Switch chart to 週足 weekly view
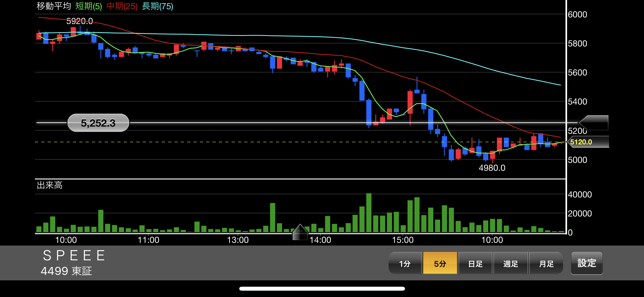The width and height of the screenshot is (644, 297). point(510,263)
